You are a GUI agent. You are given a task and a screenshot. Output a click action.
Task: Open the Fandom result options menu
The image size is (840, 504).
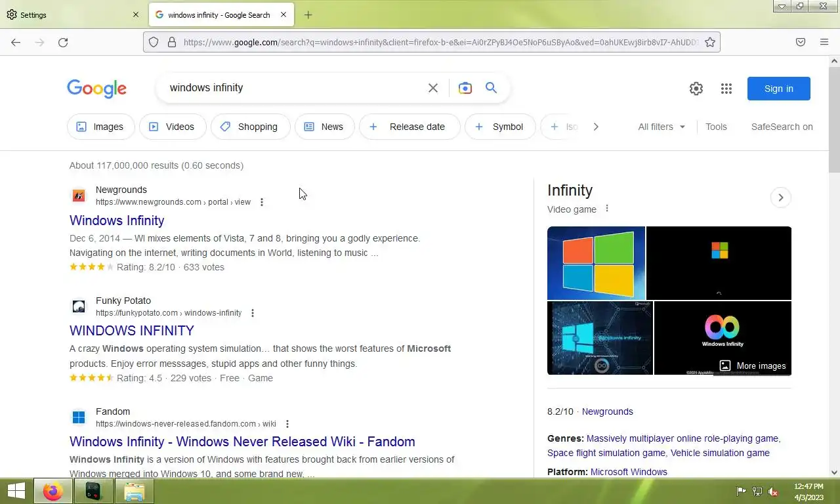coord(287,424)
